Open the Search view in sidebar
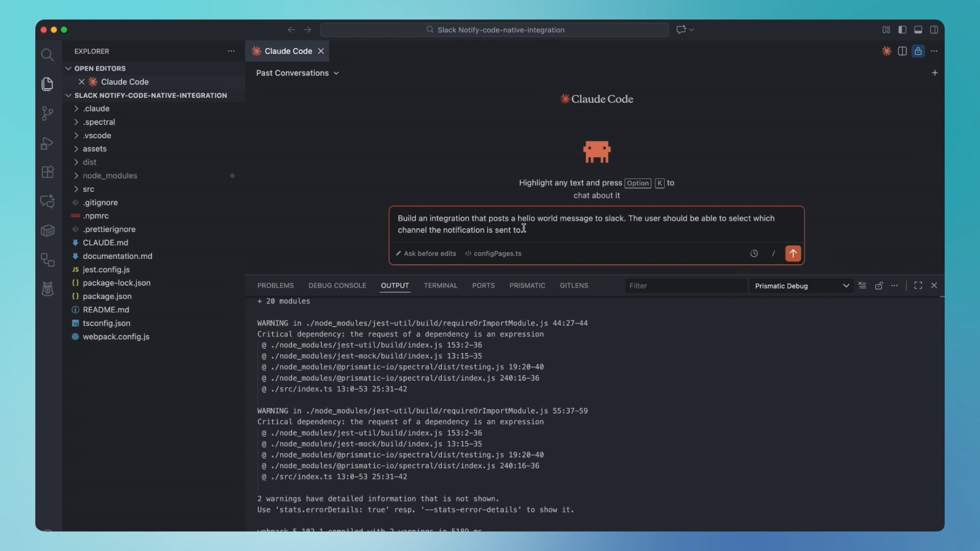This screenshot has width=980, height=551. click(x=47, y=55)
